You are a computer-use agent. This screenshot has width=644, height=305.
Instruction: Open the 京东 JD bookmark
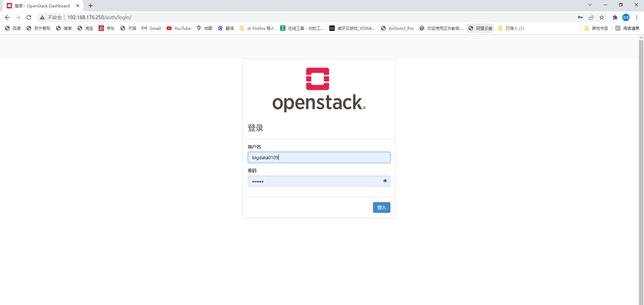click(107, 28)
